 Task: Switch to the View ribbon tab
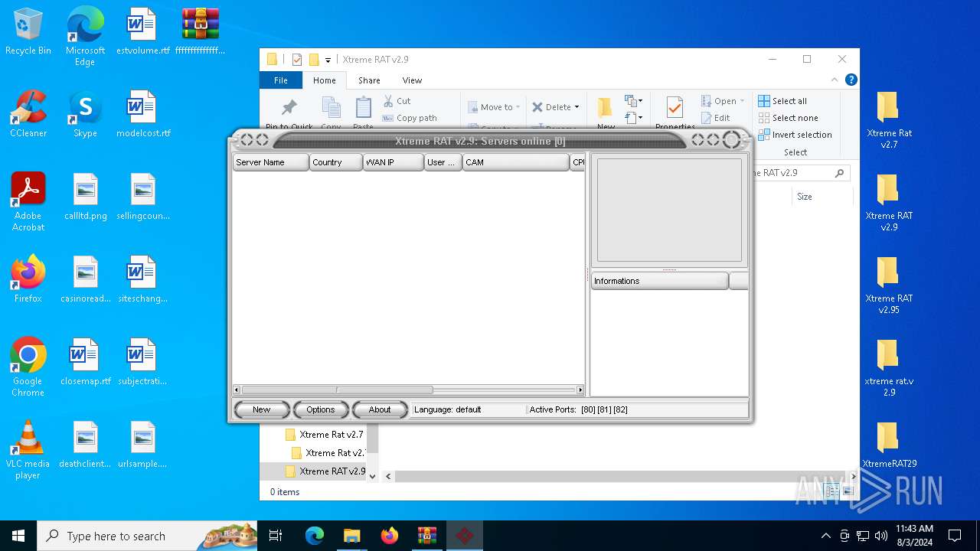(x=412, y=80)
